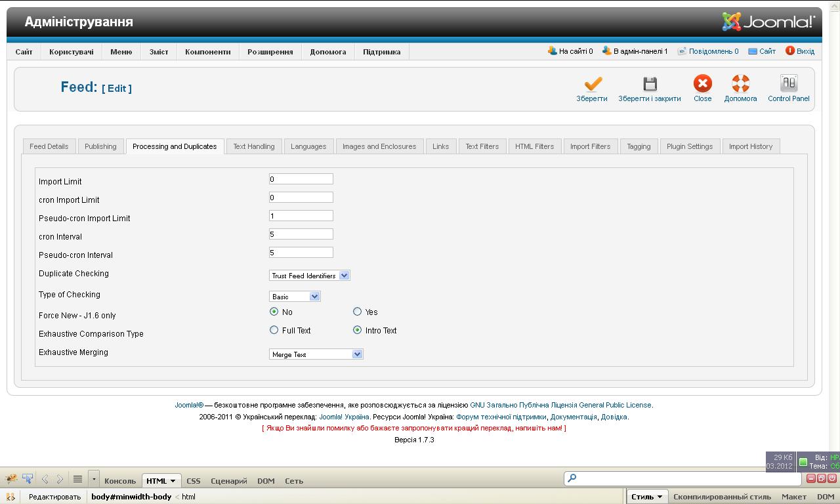Viewport: 840px width, 504px height.
Task: Switch to the HTML Filters tab
Action: click(535, 146)
